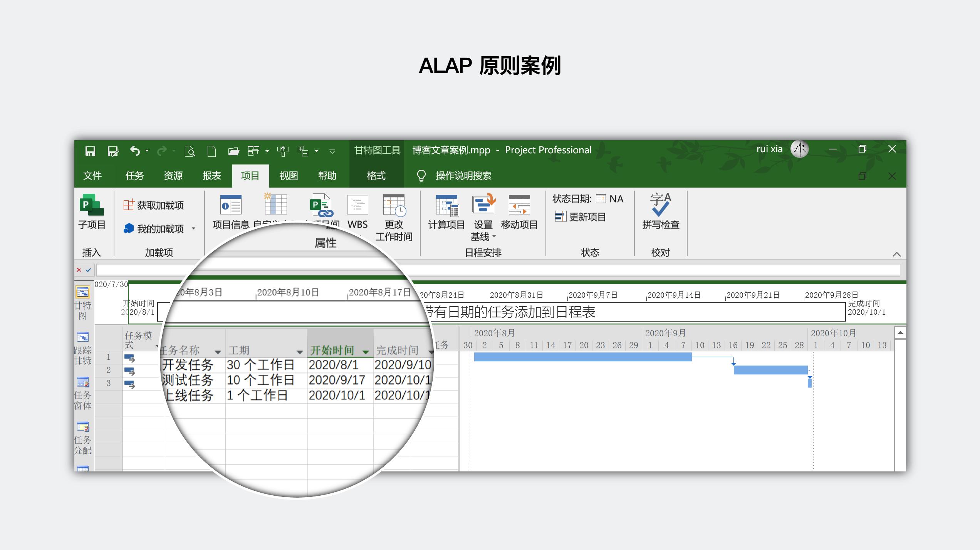Screen dimensions: 980x550
Task: Collapse the ribbon with the chevron
Action: click(897, 254)
